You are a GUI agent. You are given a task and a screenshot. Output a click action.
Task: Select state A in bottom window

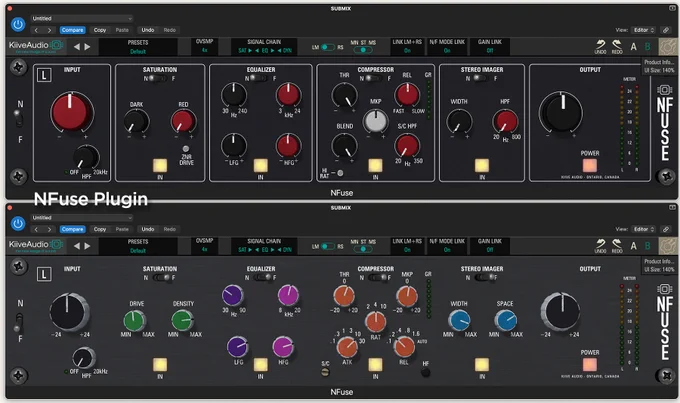[634, 246]
